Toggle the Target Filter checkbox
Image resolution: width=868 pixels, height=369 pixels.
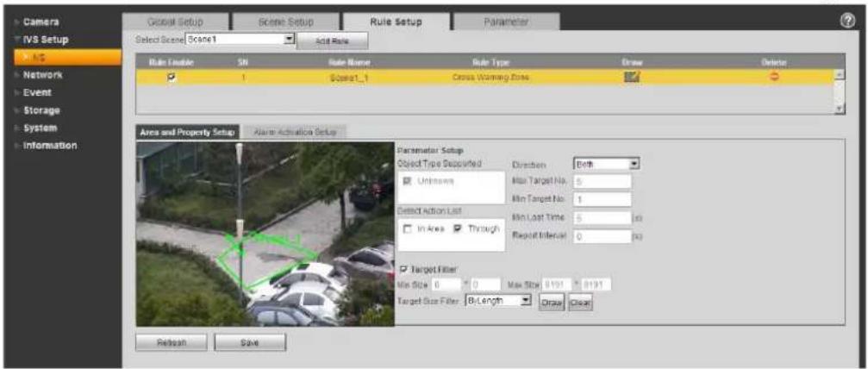pyautogui.click(x=403, y=270)
